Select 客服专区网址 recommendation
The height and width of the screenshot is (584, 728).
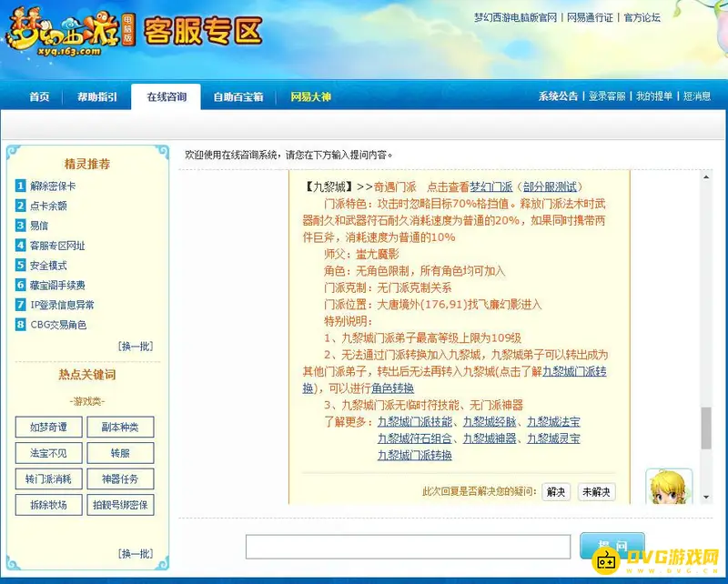(57, 246)
